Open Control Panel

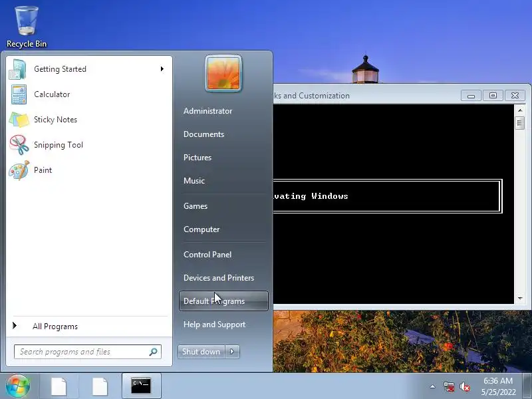[207, 255]
